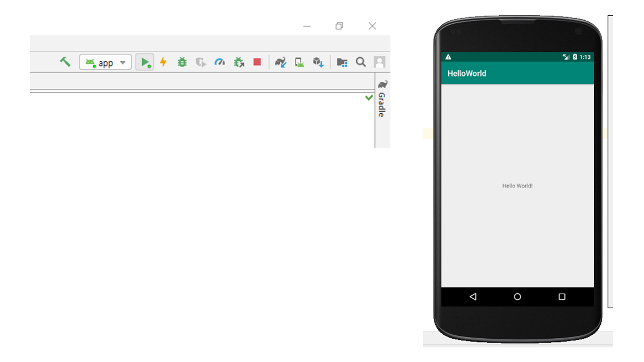644x362 pixels.
Task: Sync project with Gradle files
Action: pyautogui.click(x=280, y=62)
